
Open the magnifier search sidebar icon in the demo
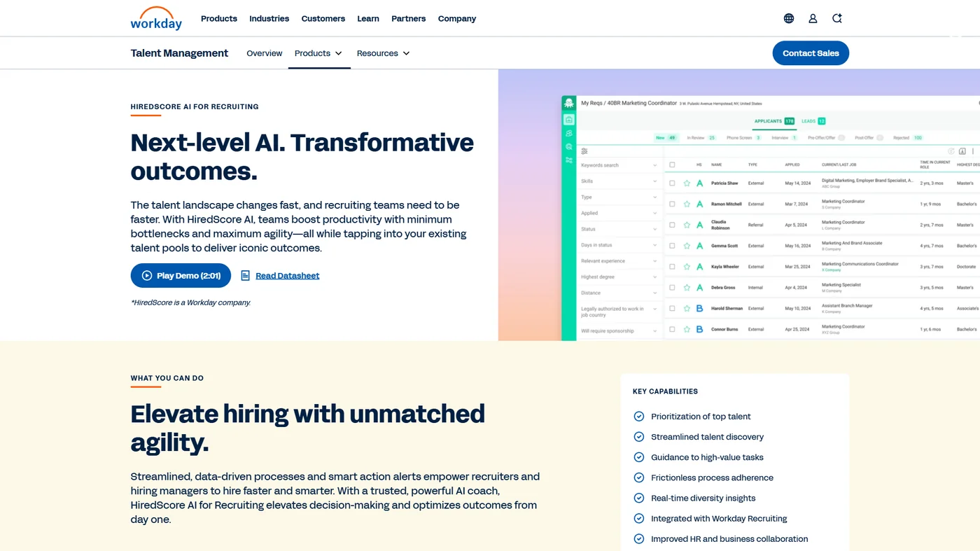(x=568, y=146)
